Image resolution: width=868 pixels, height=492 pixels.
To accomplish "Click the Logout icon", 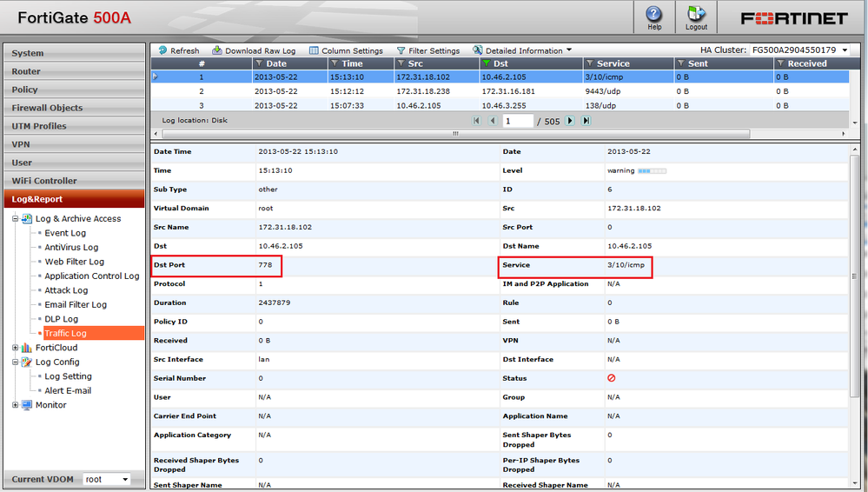I will tap(696, 16).
